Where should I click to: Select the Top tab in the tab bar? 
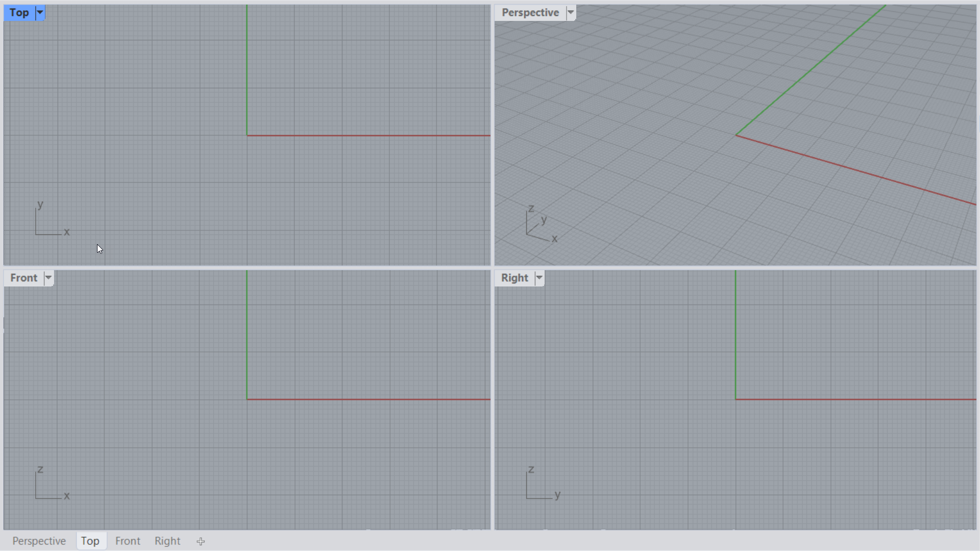click(x=91, y=541)
